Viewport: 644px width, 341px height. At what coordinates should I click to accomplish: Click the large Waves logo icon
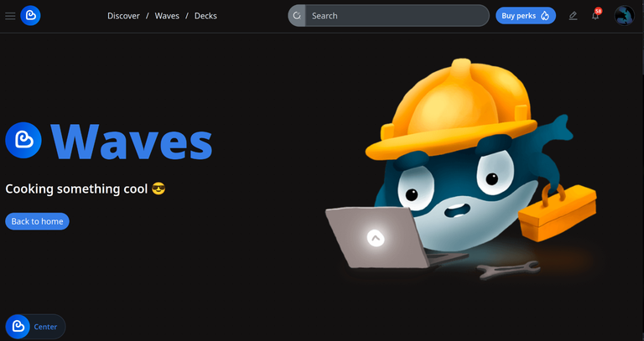[23, 141]
